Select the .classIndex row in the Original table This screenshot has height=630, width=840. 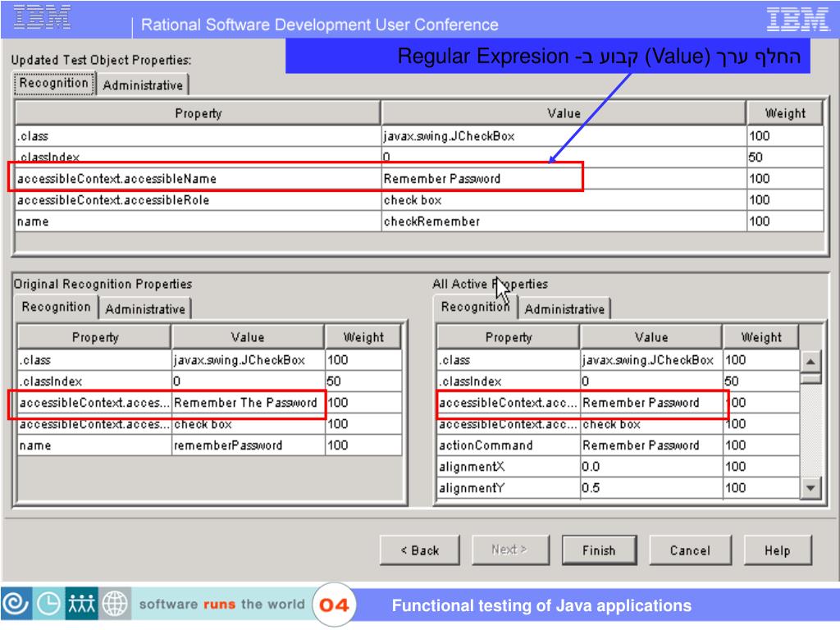pos(210,381)
